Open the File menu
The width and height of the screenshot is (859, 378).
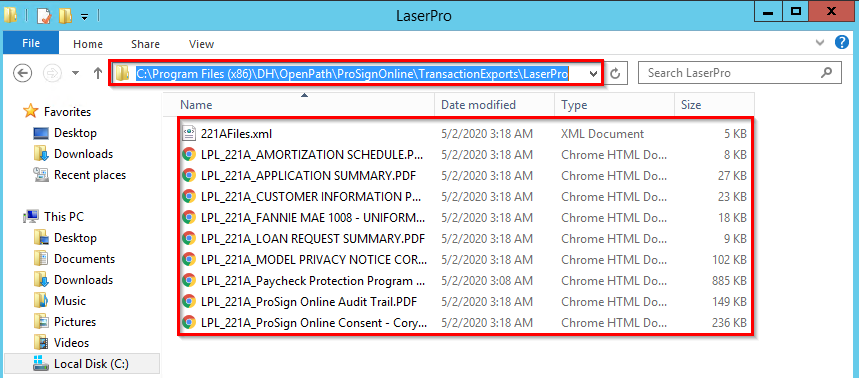pyautogui.click(x=31, y=43)
